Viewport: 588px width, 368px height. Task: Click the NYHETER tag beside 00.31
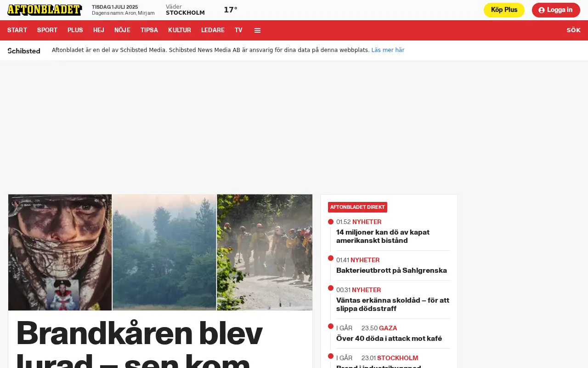367,290
